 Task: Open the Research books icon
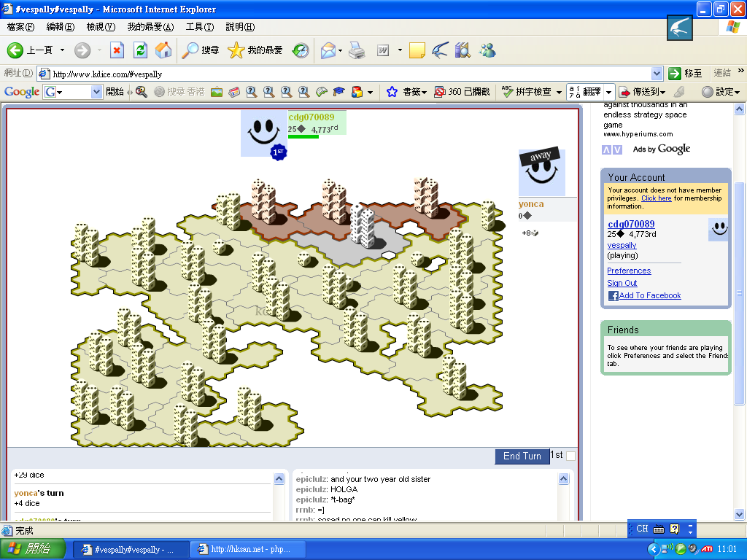462,50
